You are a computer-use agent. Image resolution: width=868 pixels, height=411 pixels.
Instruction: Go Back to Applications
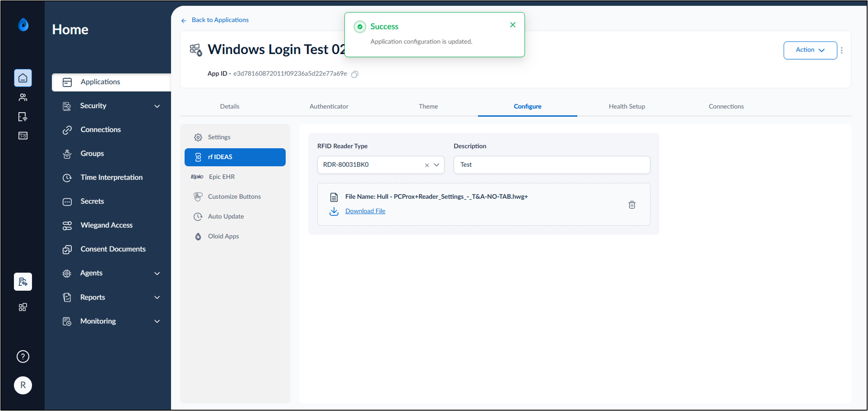[x=220, y=20]
